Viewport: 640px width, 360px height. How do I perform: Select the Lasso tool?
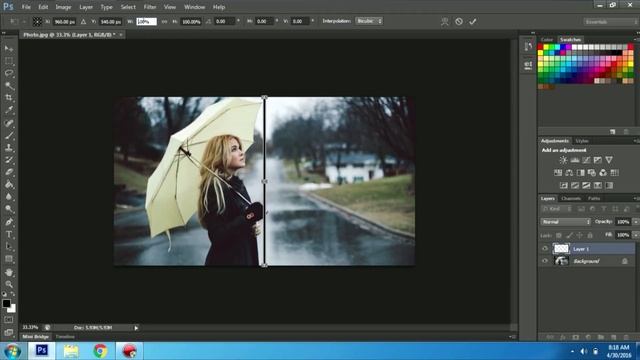tap(9, 73)
